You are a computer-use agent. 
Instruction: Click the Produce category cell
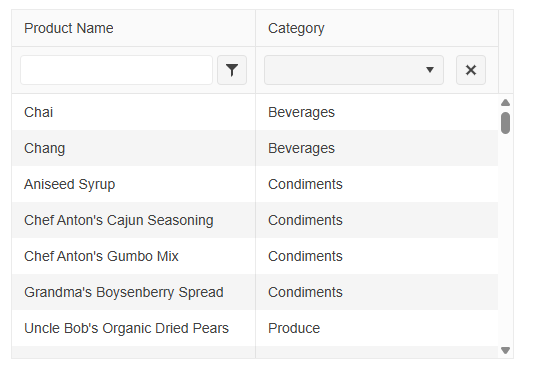coord(377,328)
